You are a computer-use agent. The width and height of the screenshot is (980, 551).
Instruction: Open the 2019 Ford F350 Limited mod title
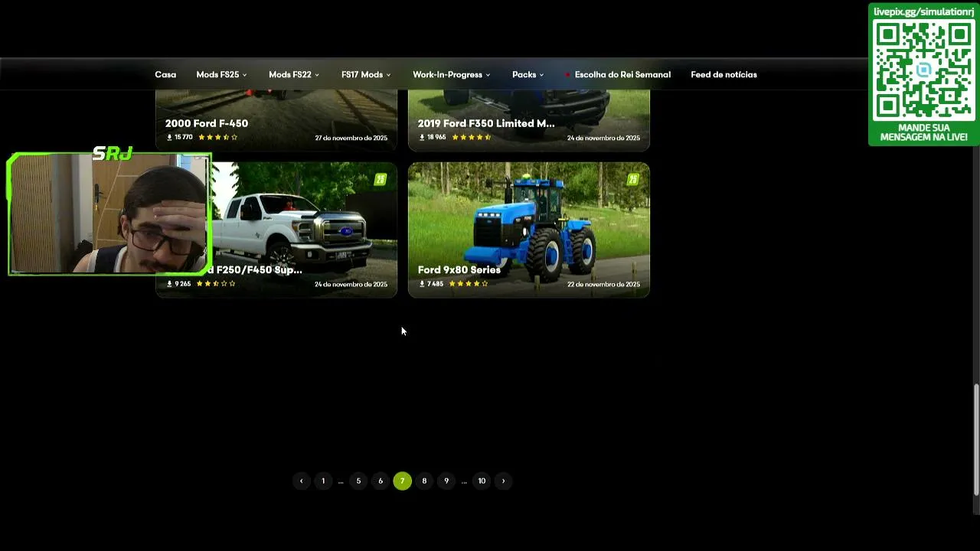pyautogui.click(x=486, y=123)
